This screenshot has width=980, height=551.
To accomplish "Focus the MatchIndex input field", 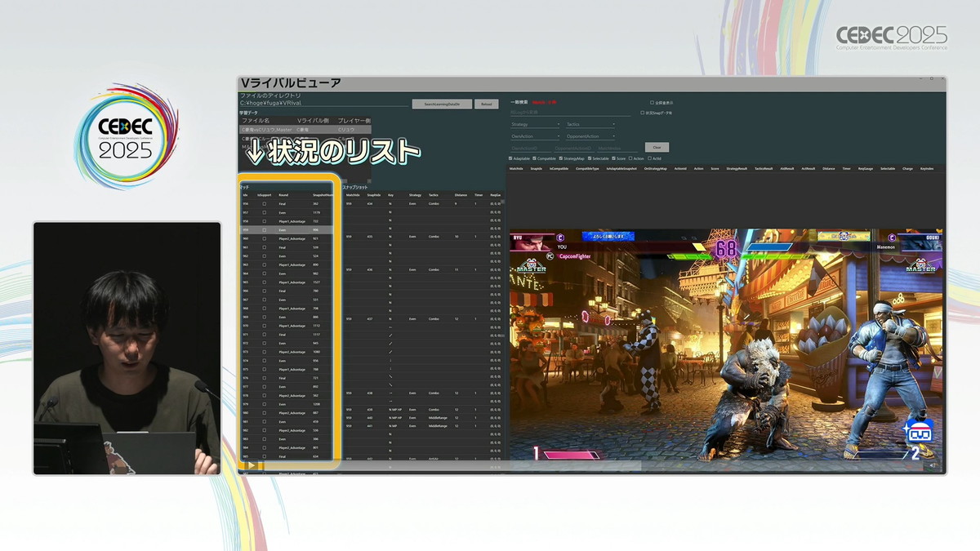I will tap(617, 149).
